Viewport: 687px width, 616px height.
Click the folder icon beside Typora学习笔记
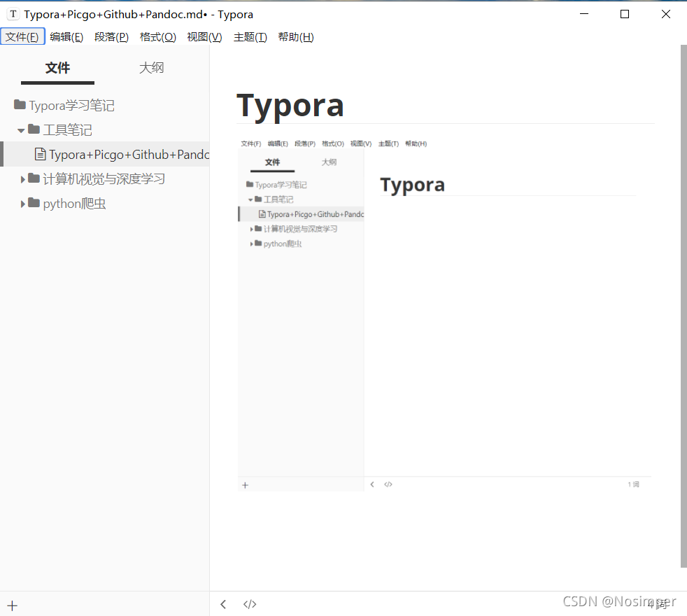[20, 104]
